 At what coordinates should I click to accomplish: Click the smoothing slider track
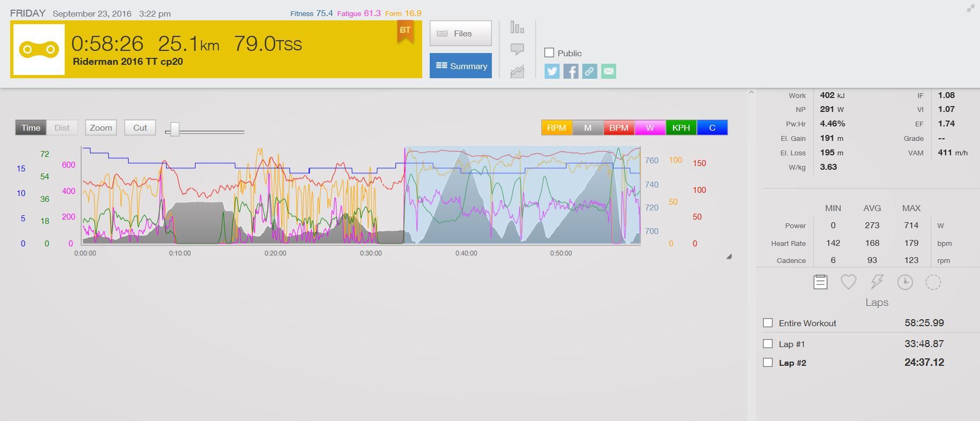[205, 131]
